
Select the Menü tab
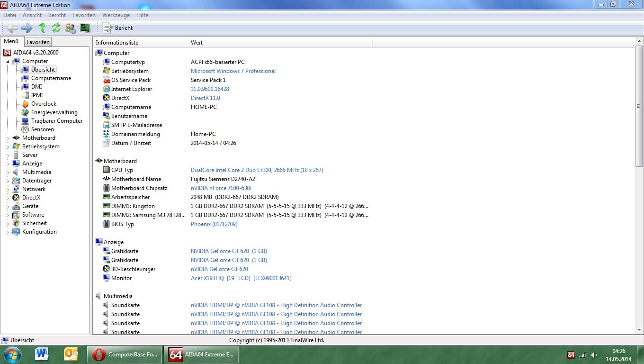[x=11, y=41]
